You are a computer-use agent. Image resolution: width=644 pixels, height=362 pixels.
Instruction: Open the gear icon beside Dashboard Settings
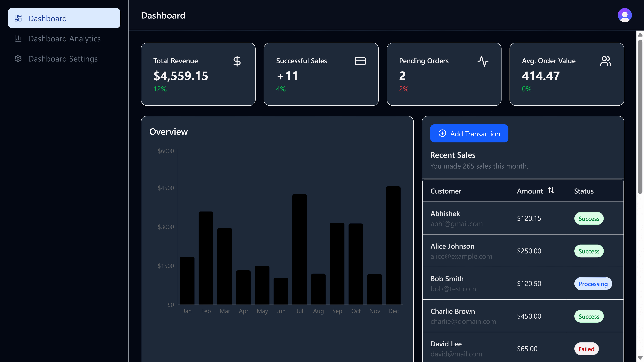[18, 58]
